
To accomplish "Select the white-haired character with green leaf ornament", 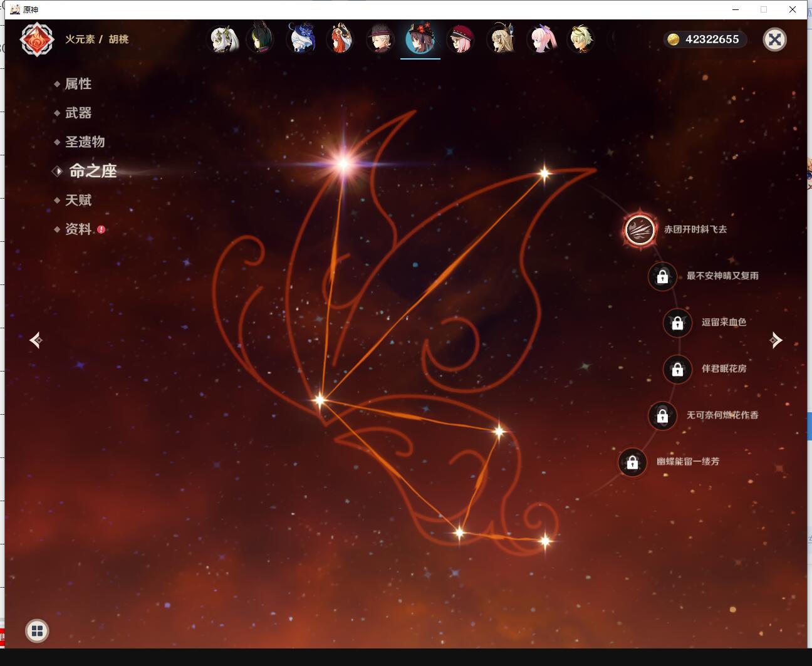I will [223, 39].
